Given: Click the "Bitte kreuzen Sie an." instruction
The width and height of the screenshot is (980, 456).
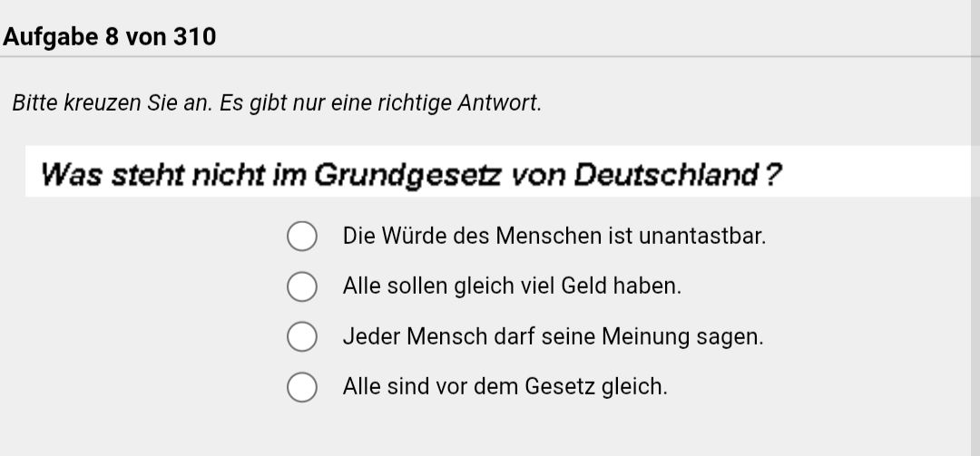Looking at the screenshot, I should pos(113,103).
